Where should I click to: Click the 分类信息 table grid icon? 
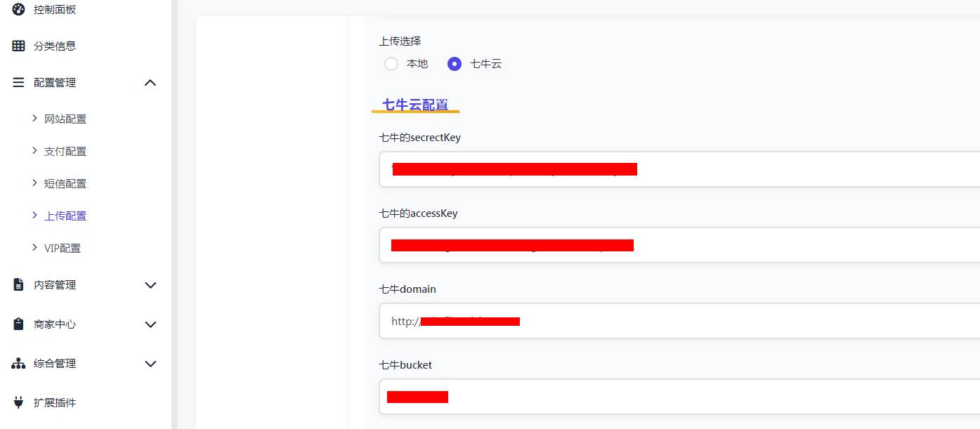coord(18,46)
